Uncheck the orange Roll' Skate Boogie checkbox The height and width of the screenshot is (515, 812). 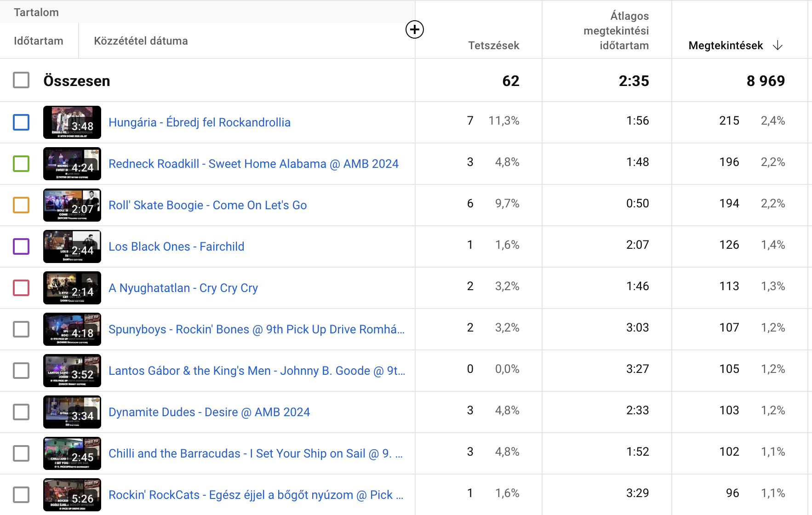click(21, 205)
